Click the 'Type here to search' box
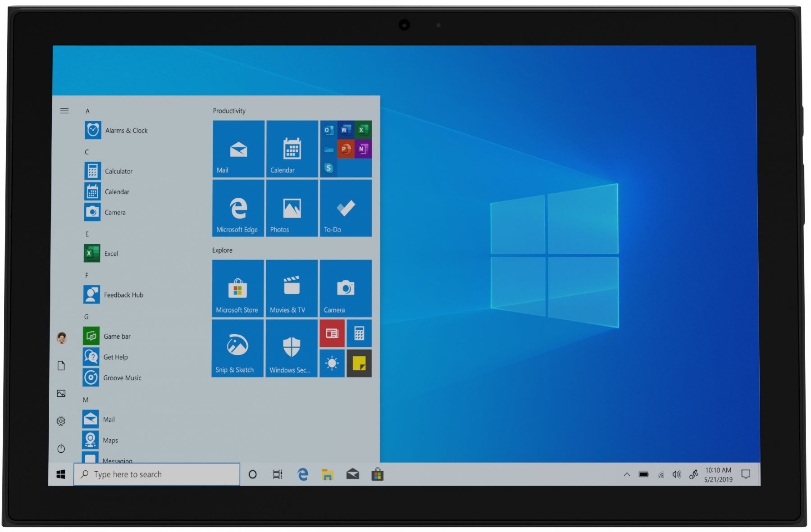The width and height of the screenshot is (811, 532). click(x=157, y=474)
